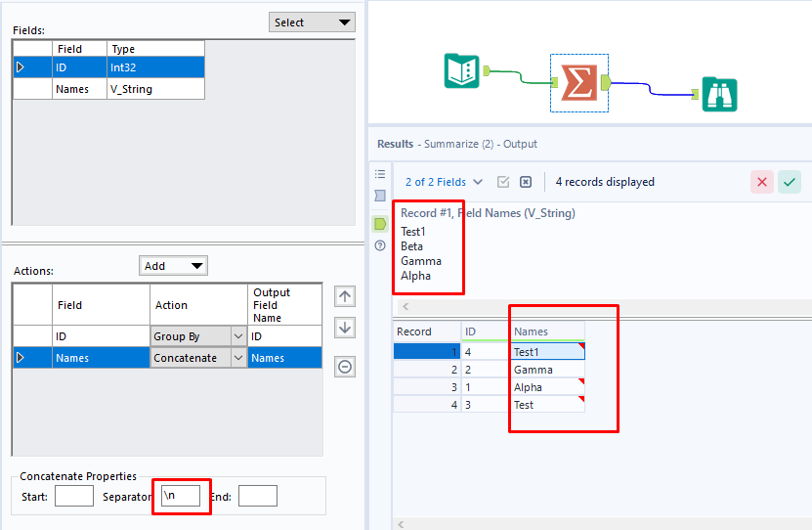Open the Group By action dropdown
This screenshot has height=530, width=812.
click(x=238, y=336)
